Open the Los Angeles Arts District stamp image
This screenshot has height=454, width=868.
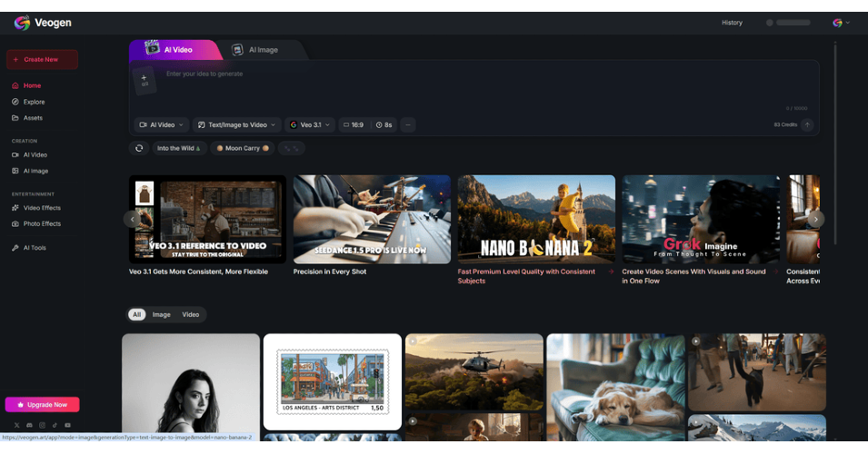pyautogui.click(x=332, y=381)
